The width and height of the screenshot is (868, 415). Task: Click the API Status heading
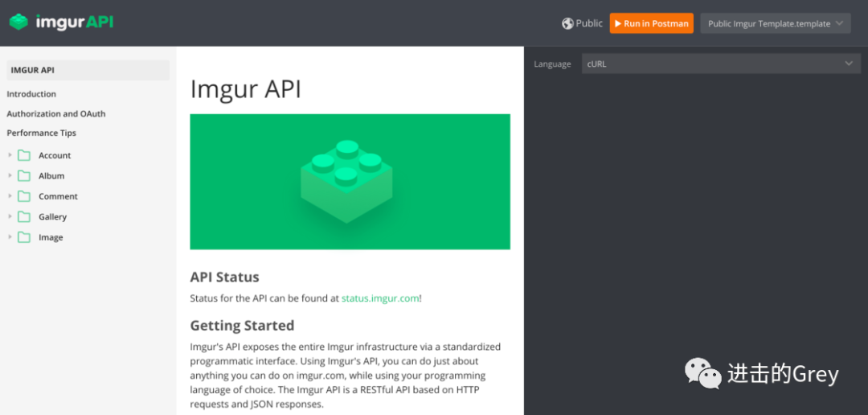coord(224,277)
